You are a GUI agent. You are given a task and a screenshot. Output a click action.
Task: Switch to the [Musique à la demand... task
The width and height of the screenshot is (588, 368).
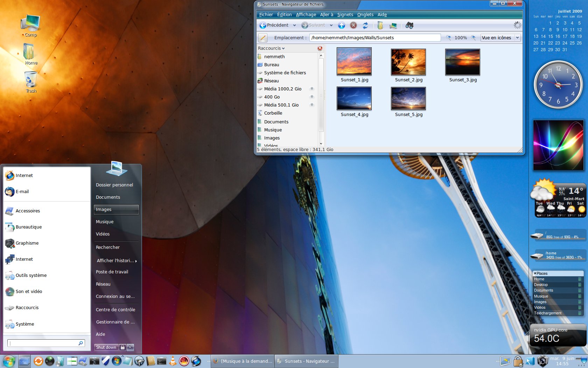pos(243,361)
